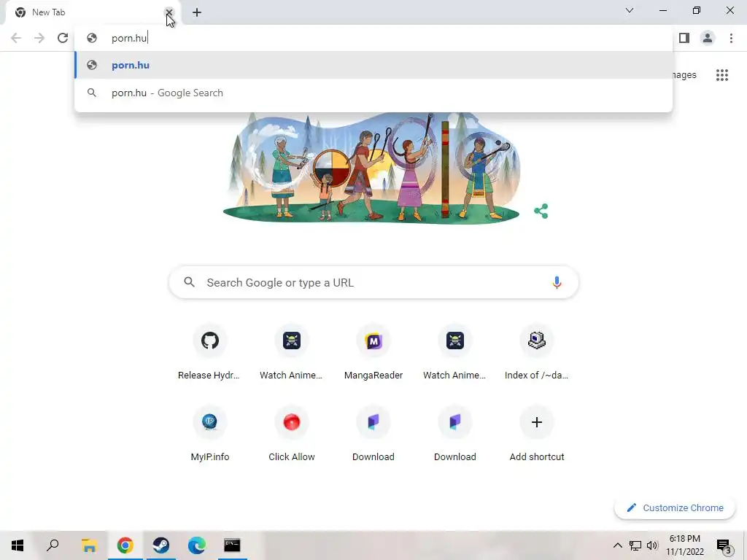Screen dimensions: 747x560
Task: Click the Google Doodle illustration
Action: tap(373, 168)
